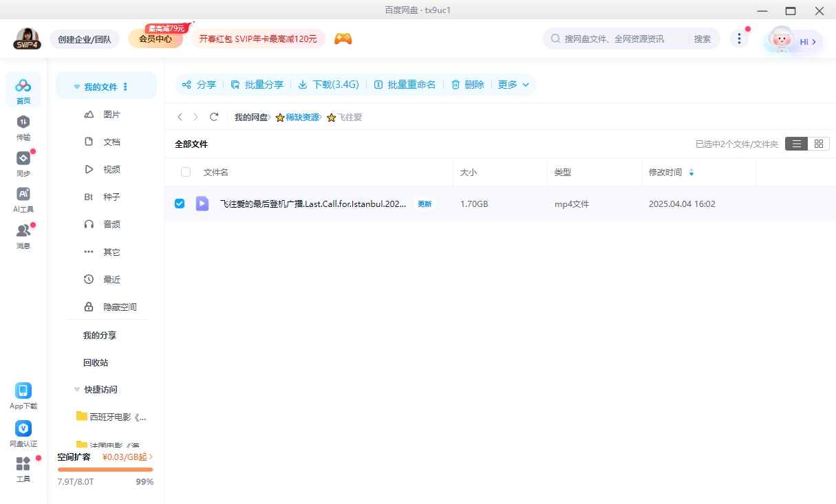Expand the 更多 dropdown in toolbar
Viewport: 836px width, 504px height.
[513, 84]
